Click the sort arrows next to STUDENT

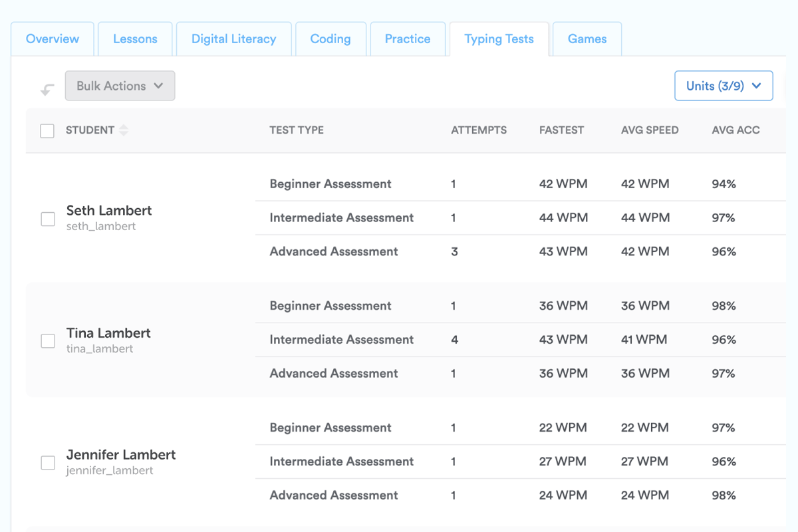[123, 131]
